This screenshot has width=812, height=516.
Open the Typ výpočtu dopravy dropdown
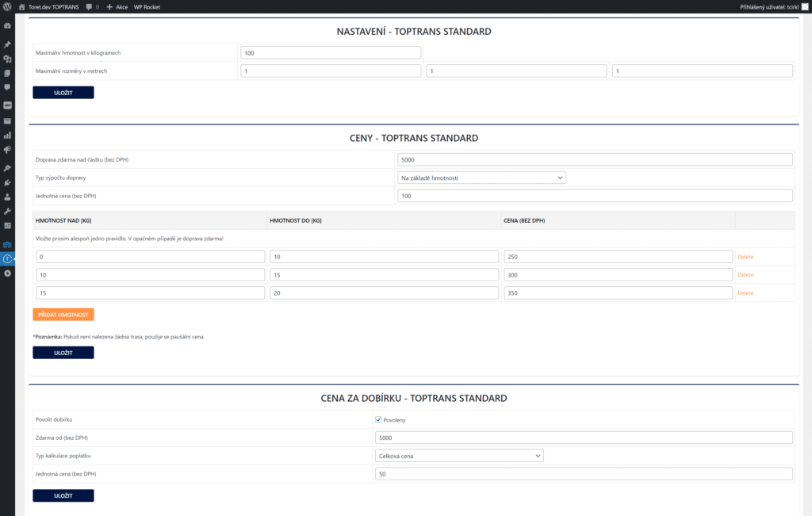(481, 178)
